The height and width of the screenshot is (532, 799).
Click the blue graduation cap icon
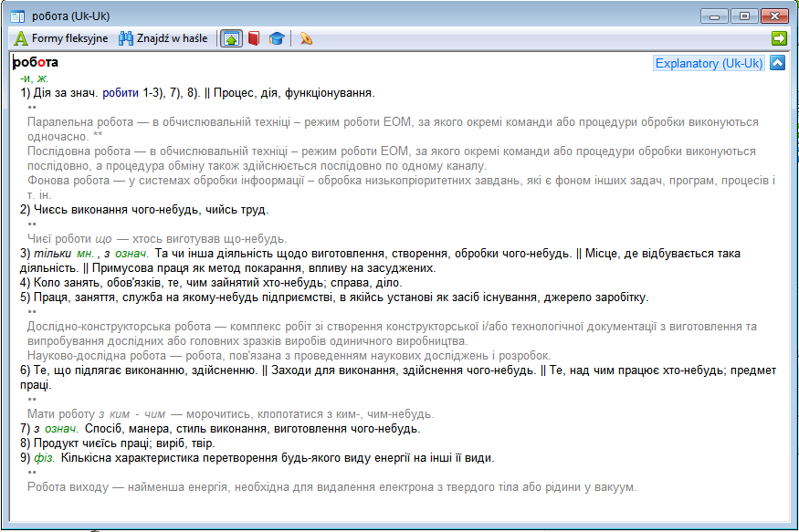tap(276, 38)
